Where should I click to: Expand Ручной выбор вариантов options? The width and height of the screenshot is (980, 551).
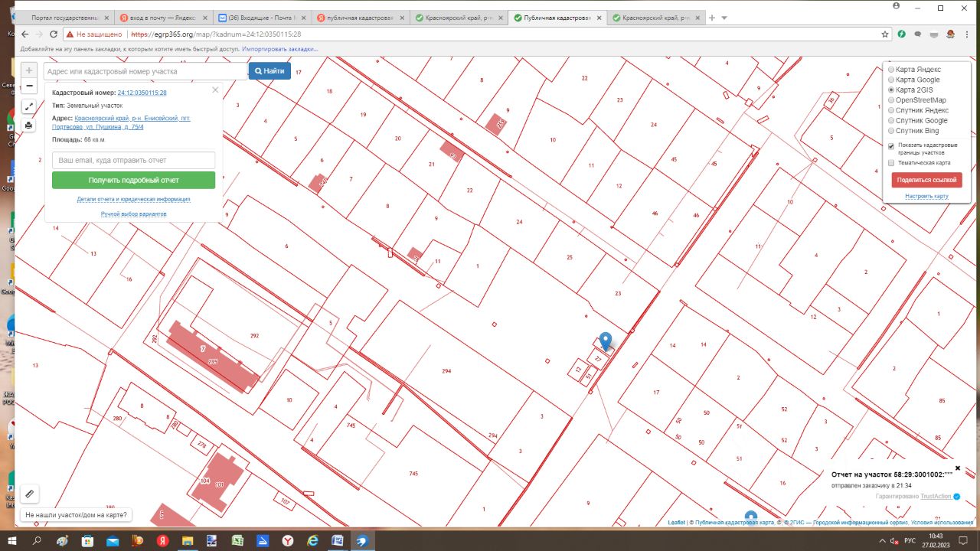coord(133,214)
